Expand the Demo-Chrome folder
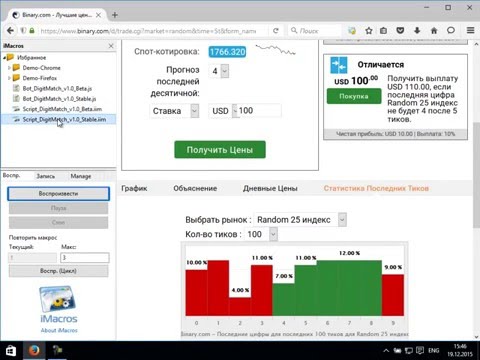The height and width of the screenshot is (360, 480). pos(9,68)
